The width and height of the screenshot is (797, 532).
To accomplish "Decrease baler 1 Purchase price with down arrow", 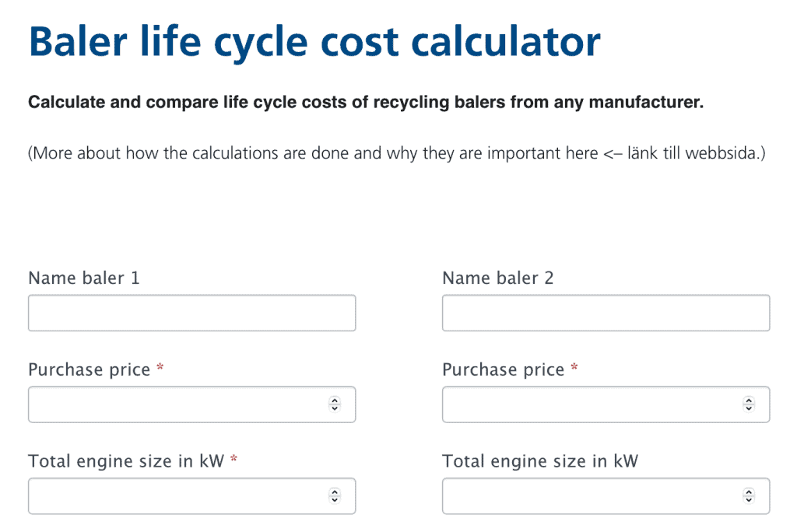I will (335, 408).
